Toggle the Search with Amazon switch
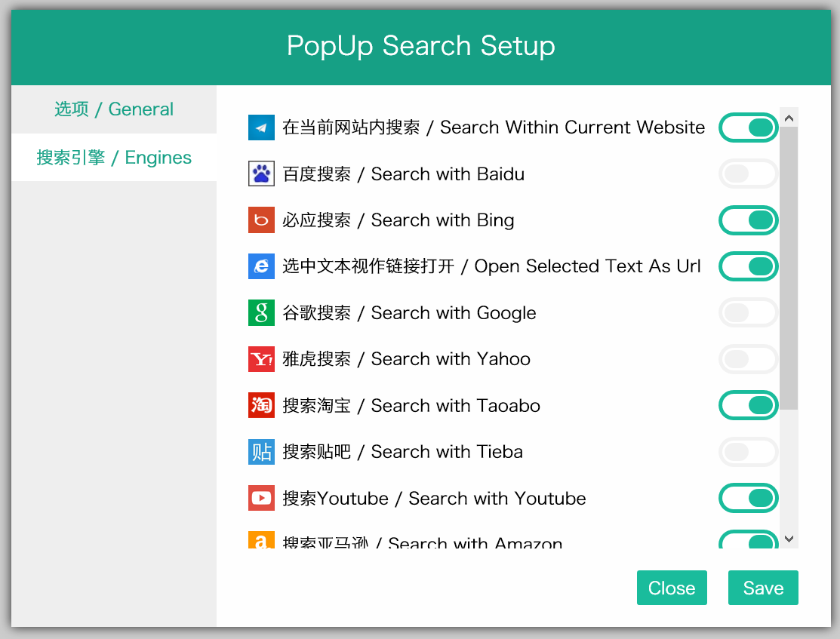This screenshot has width=840, height=639. [x=749, y=539]
